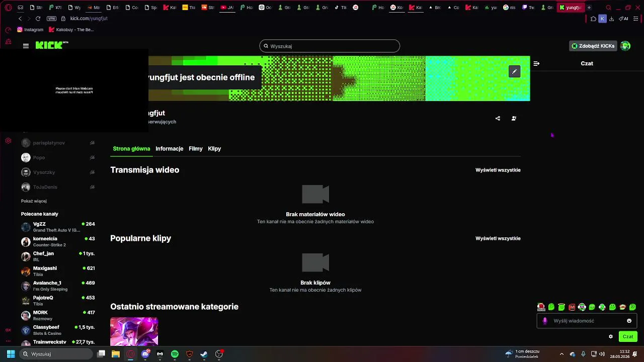
Task: Insert the first red headphones emote
Action: pos(541,307)
